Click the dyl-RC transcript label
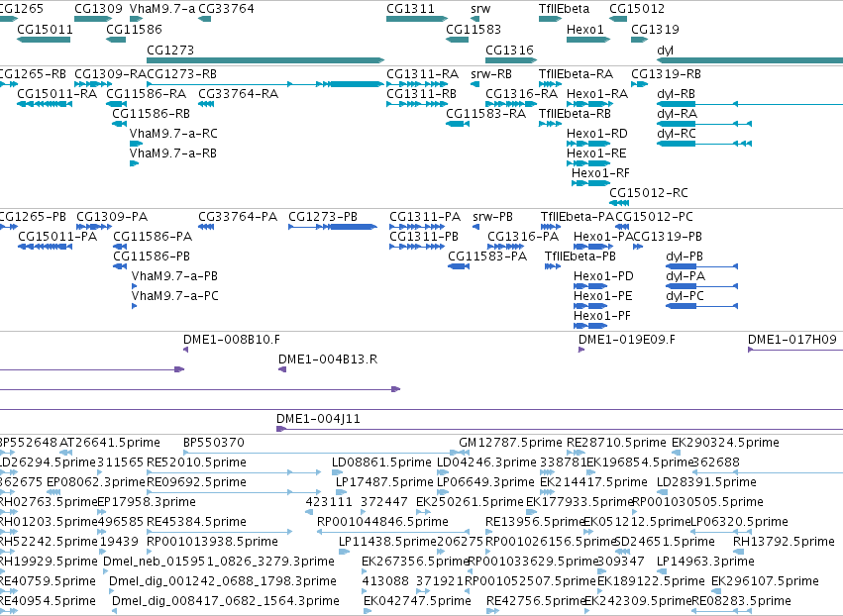Image resolution: width=843 pixels, height=616 pixels. [x=677, y=134]
